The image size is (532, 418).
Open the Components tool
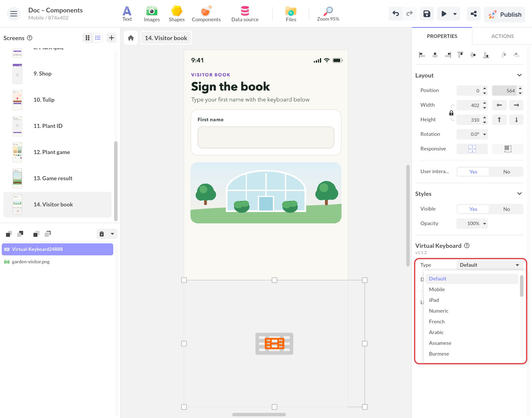[x=206, y=14]
